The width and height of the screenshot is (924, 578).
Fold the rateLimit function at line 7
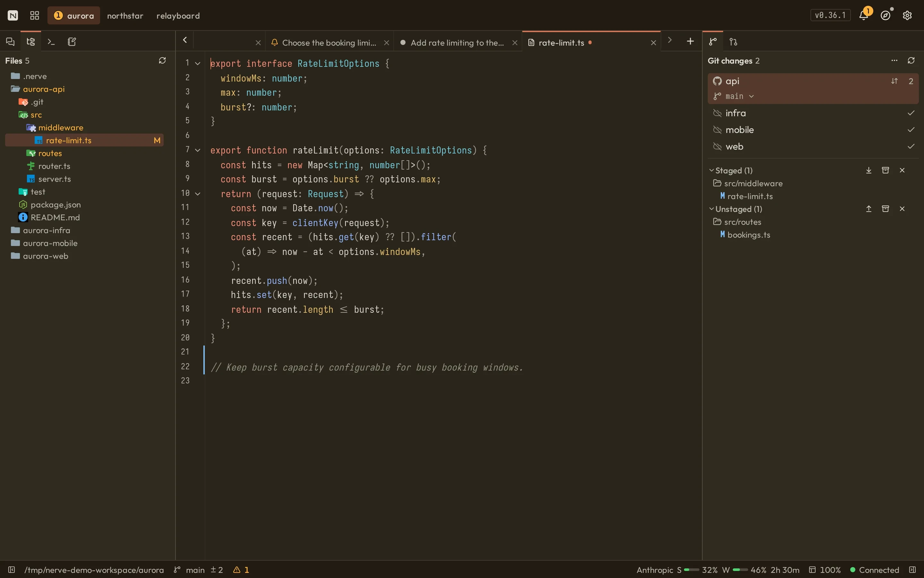pyautogui.click(x=198, y=150)
